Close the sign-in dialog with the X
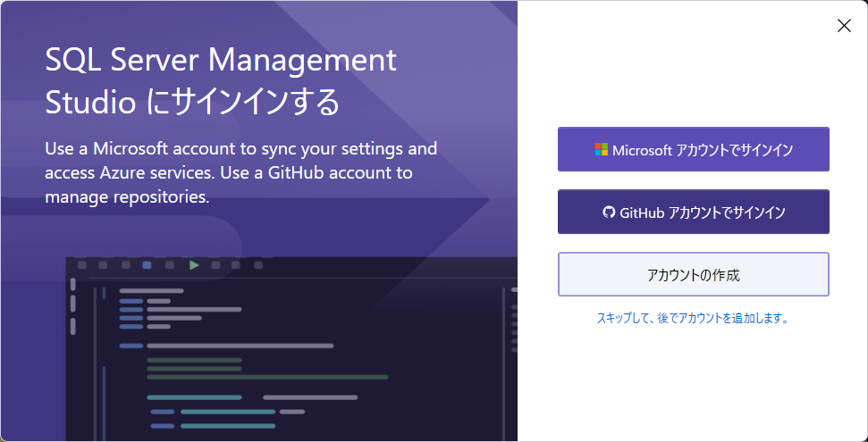The width and height of the screenshot is (868, 442). [x=844, y=26]
